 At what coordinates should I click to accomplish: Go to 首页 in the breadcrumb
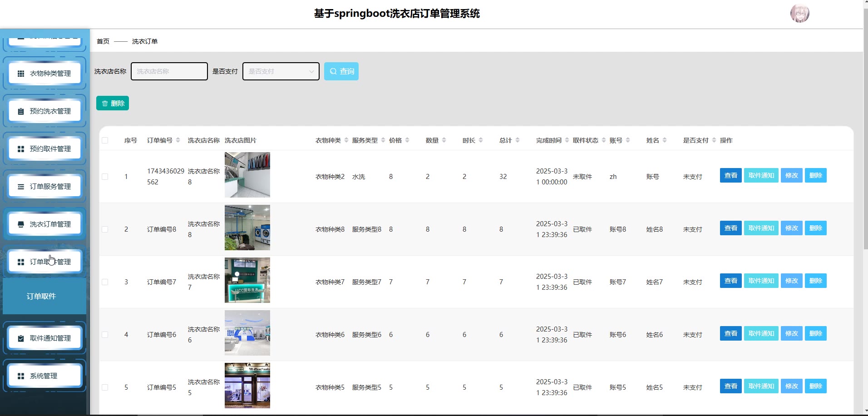click(x=103, y=41)
